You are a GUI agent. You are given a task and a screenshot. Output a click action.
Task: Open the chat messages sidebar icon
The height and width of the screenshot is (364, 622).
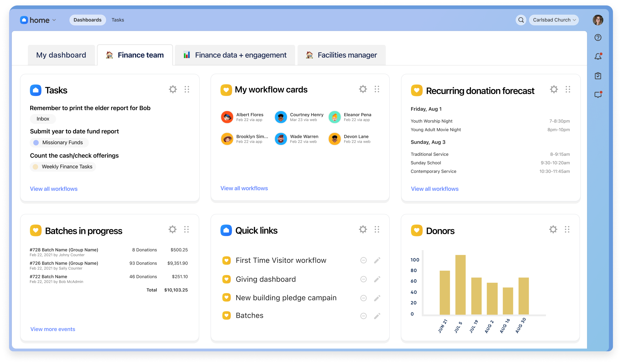[598, 95]
